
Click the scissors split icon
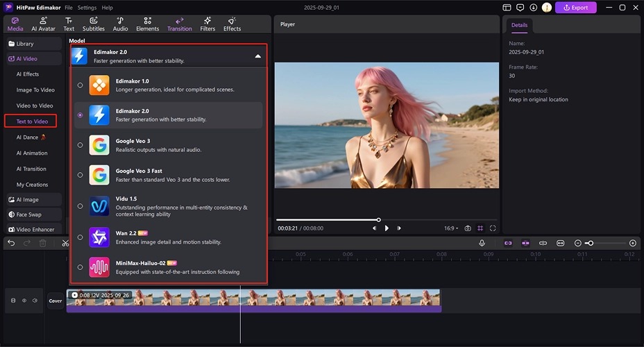65,243
